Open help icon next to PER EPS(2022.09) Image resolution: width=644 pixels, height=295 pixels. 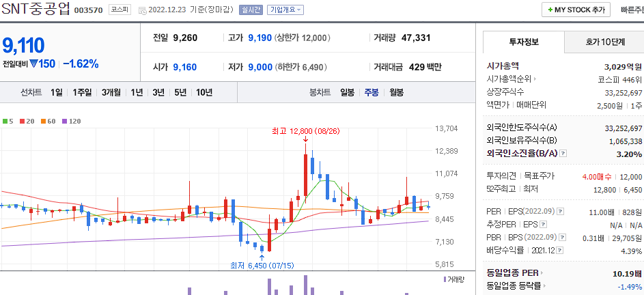pos(561,212)
